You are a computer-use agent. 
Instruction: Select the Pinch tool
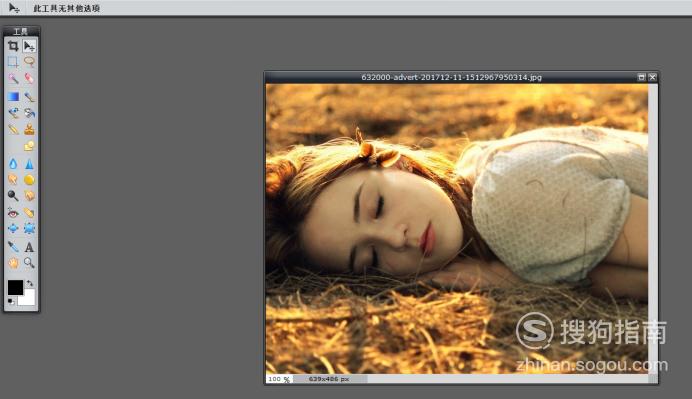coord(29,229)
